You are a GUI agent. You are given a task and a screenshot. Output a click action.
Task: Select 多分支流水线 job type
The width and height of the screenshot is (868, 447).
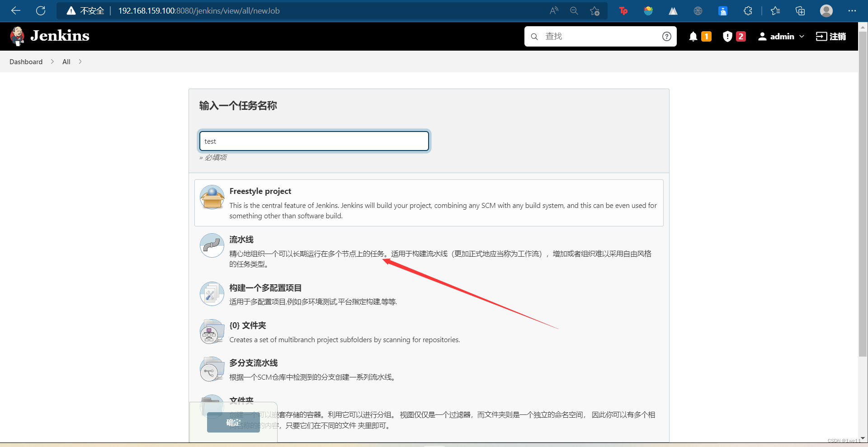pyautogui.click(x=429, y=370)
